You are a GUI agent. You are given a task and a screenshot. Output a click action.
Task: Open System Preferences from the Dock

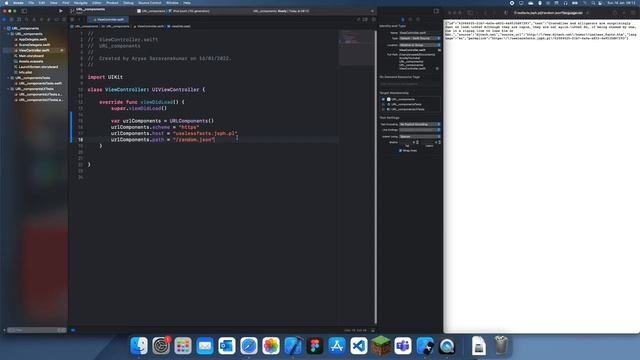click(x=161, y=346)
